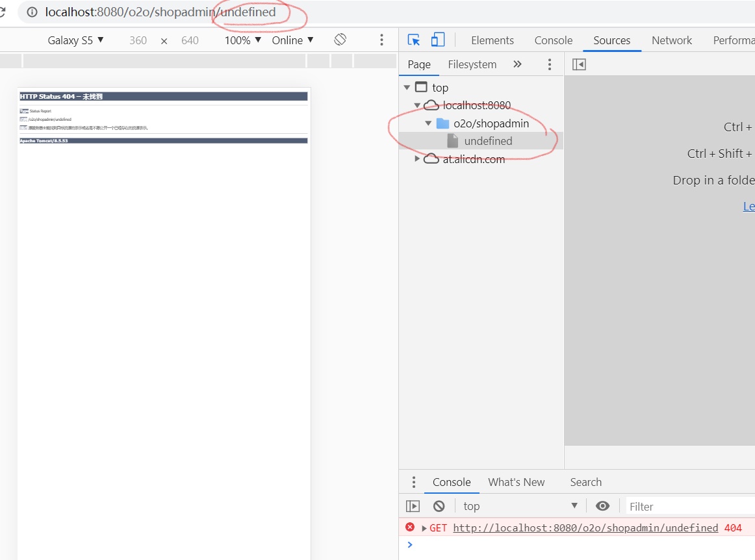Open device toolbar more options menu
This screenshot has width=755, height=560.
(x=381, y=40)
